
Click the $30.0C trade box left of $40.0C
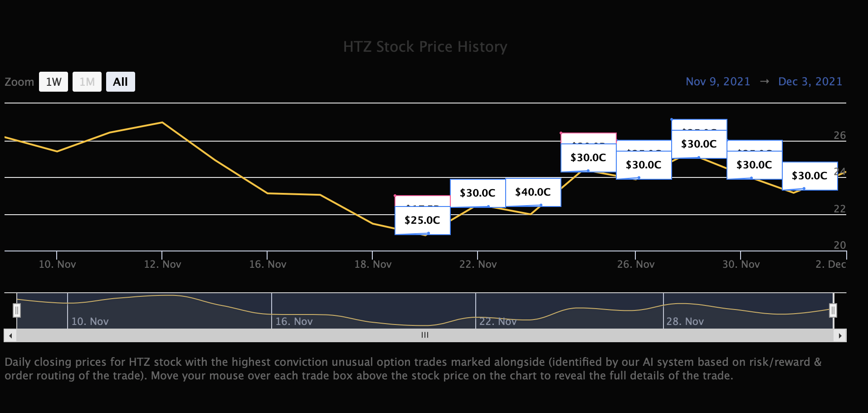[x=478, y=193]
